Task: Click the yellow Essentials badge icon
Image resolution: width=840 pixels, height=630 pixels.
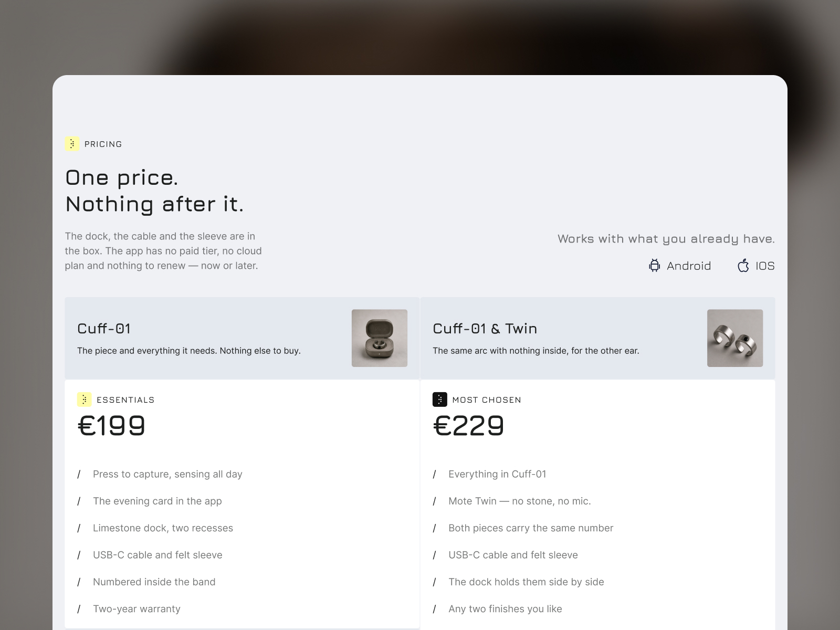Action: tap(84, 400)
